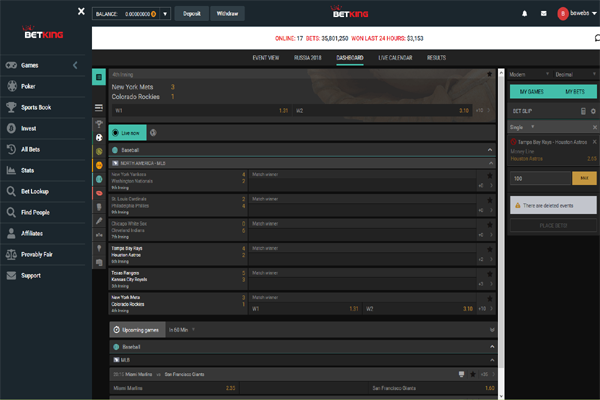Viewport: 600px width, 400px height.
Task: Open Games in the sidebar
Action: coord(29,65)
